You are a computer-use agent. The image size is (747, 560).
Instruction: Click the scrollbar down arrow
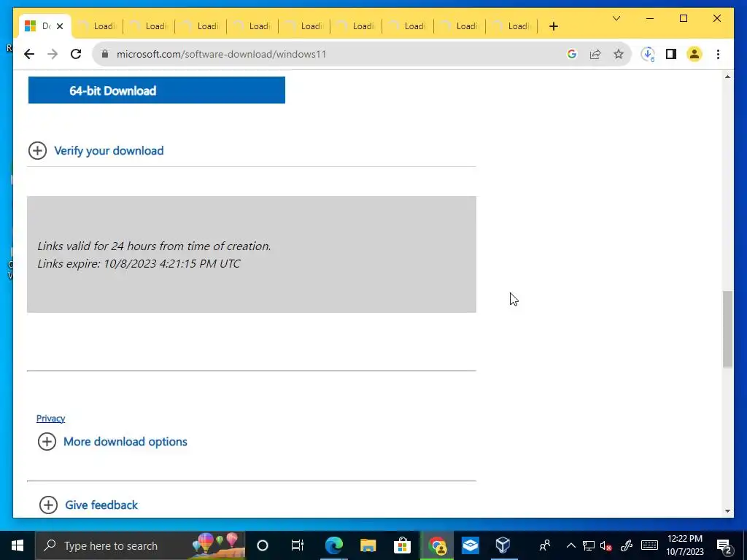[727, 511]
